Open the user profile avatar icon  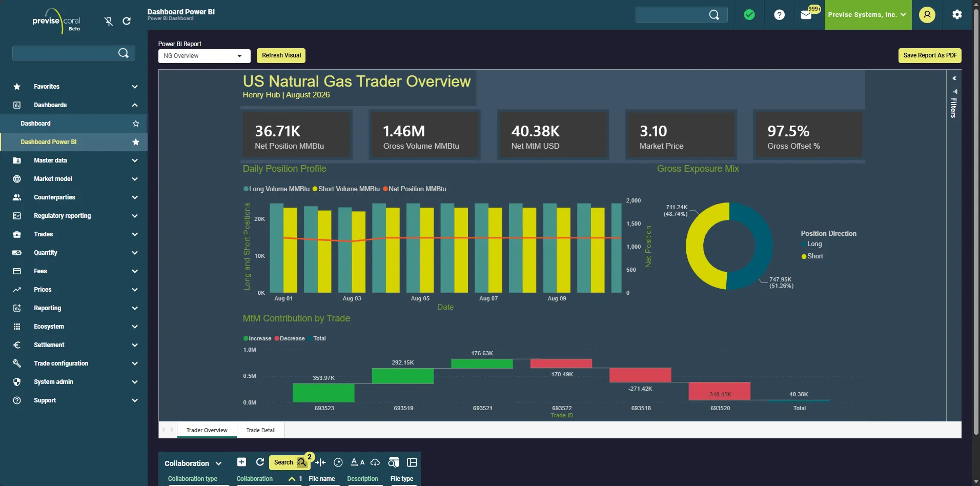(x=927, y=15)
